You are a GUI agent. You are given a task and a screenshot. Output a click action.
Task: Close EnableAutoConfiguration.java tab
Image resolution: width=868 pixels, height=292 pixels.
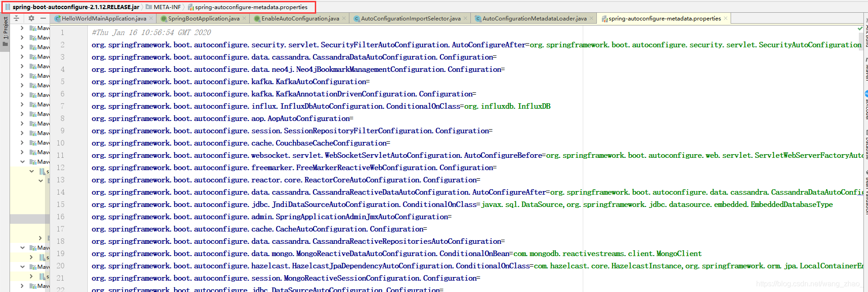pyautogui.click(x=344, y=19)
